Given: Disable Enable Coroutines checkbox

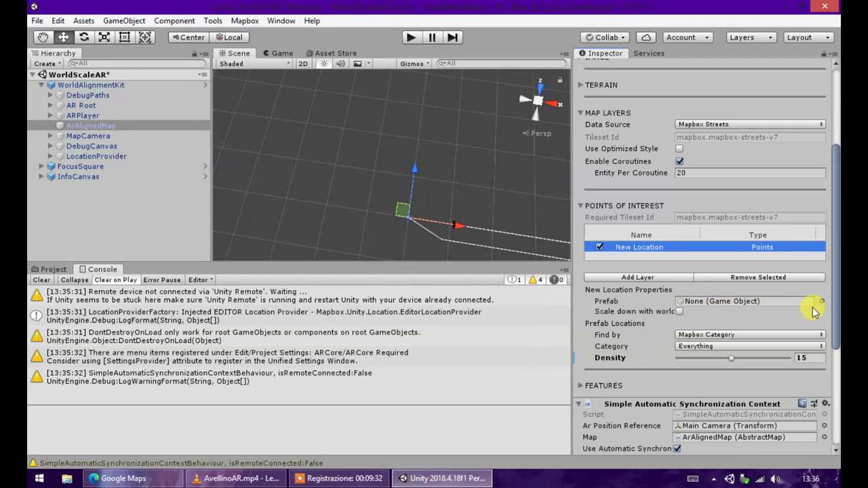Looking at the screenshot, I should click(679, 161).
